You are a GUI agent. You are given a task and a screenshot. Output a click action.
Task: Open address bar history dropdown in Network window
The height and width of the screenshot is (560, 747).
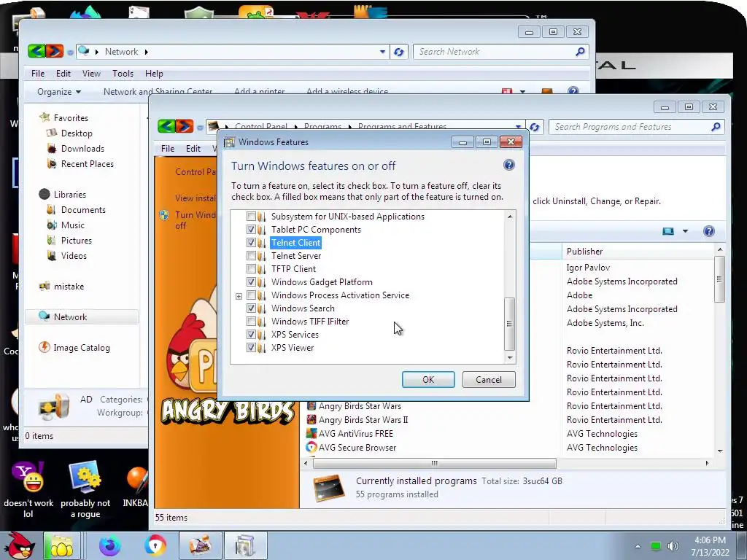pyautogui.click(x=382, y=52)
